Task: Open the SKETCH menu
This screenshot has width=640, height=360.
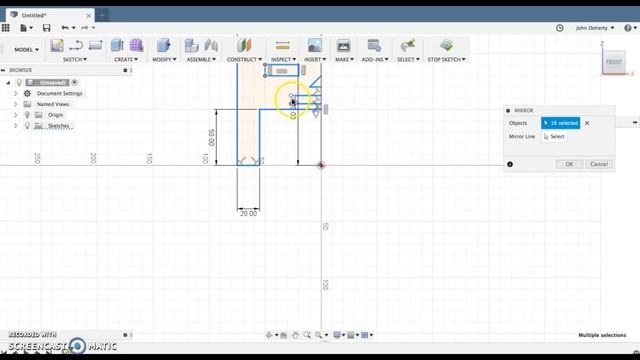Action: [75, 60]
